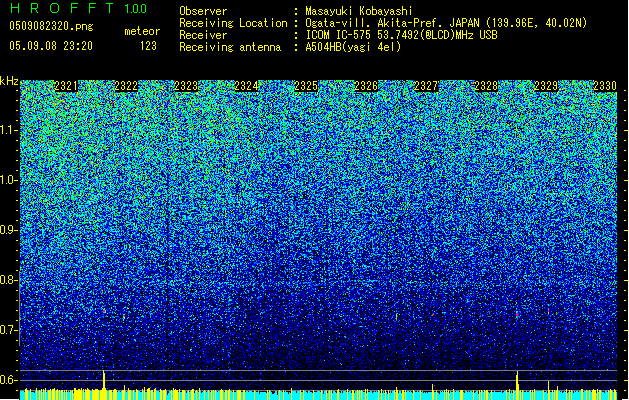The image size is (629, 400).
Task: Click the ICOM IC-575 receiver text
Action: (x=401, y=35)
